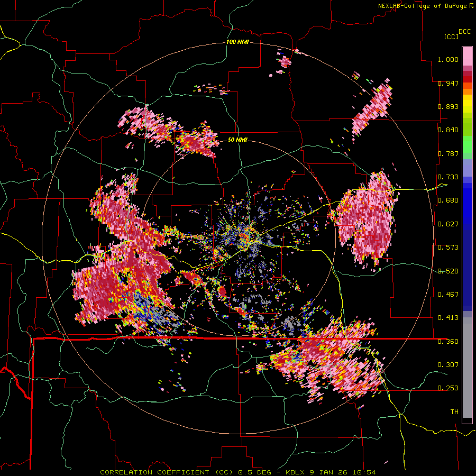This screenshot has height=476, width=476.
Task: Click the CORRELATION COEFFICIENT caption text
Action: [154, 472]
